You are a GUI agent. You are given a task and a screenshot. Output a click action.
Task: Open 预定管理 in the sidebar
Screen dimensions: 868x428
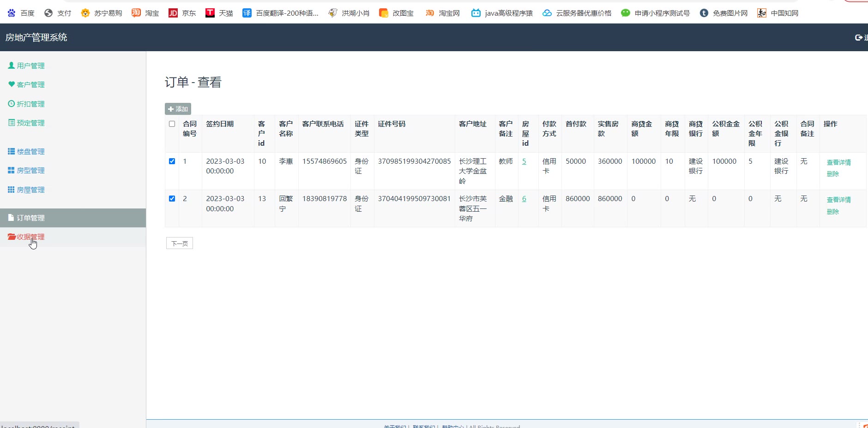30,123
